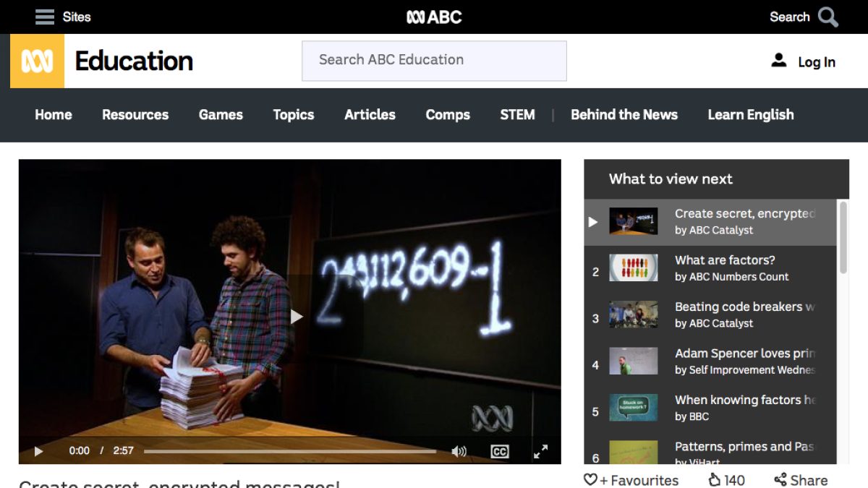This screenshot has height=488, width=868.
Task: Switch to the Behind the News section
Action: 624,115
